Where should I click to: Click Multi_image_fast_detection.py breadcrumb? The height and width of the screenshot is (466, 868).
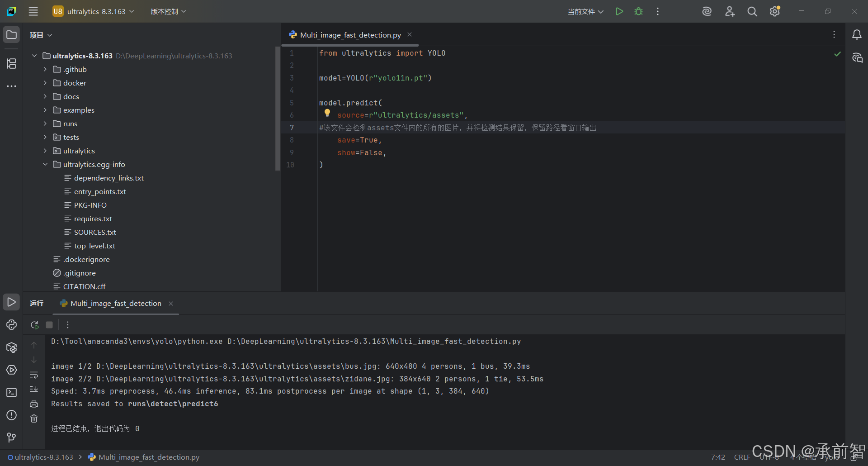click(149, 457)
